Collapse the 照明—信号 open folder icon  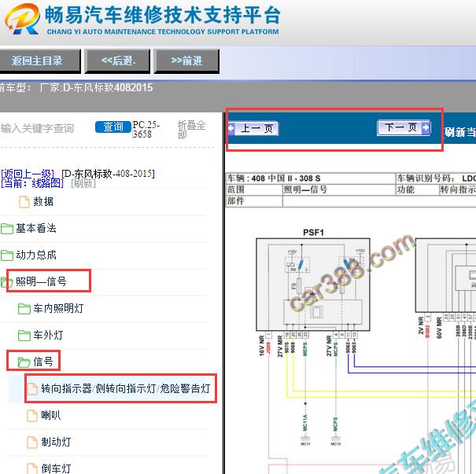tap(6, 282)
